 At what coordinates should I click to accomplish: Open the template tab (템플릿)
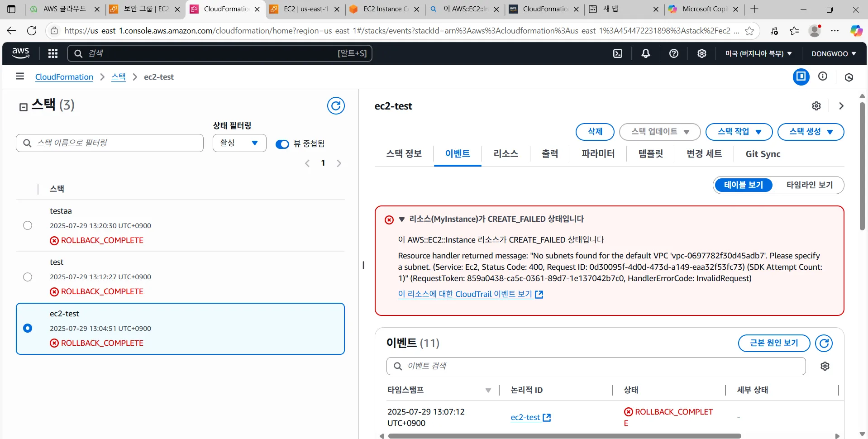coord(650,154)
